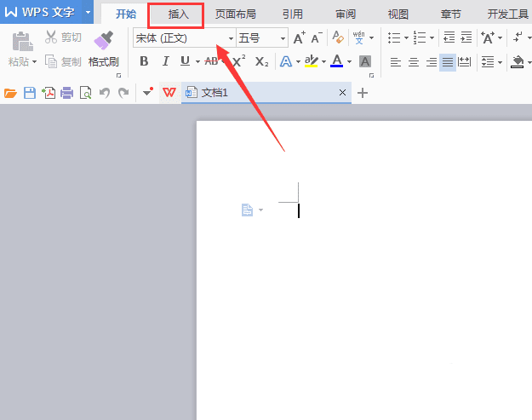Toggle subscript X₂ formatting
The height and width of the screenshot is (420, 532).
coord(261,62)
